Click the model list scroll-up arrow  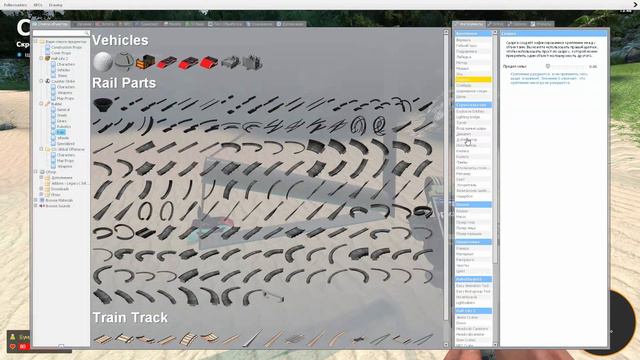(x=446, y=32)
